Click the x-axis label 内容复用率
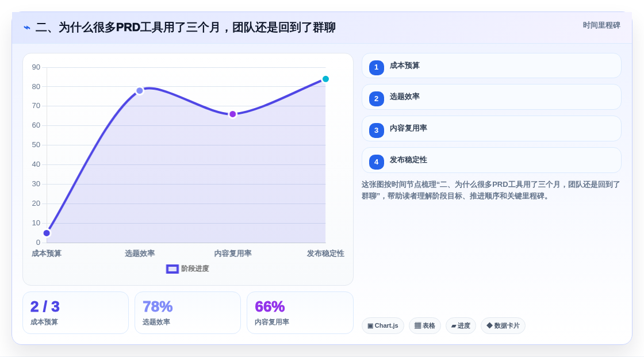Screen dimensions: 644x357 tap(232, 254)
